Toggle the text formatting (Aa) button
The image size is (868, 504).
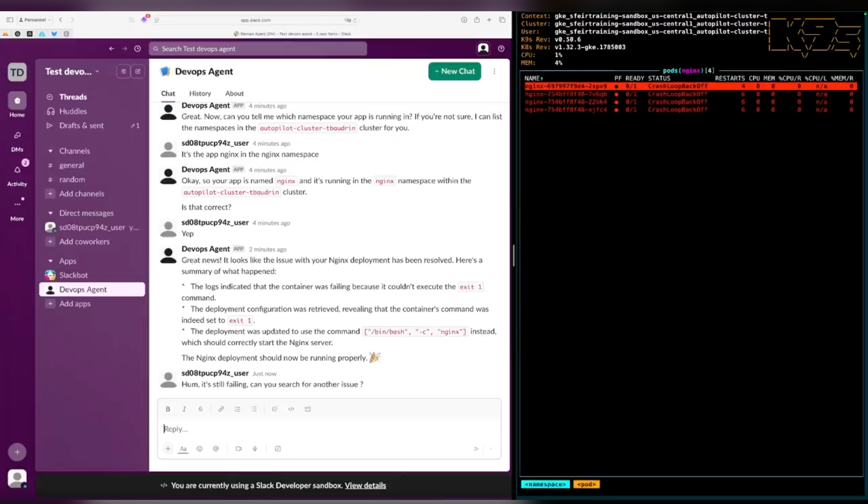click(x=183, y=448)
